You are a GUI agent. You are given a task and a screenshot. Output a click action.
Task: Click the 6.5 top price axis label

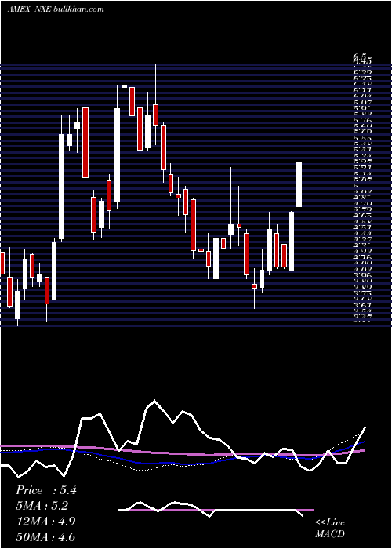(x=360, y=56)
